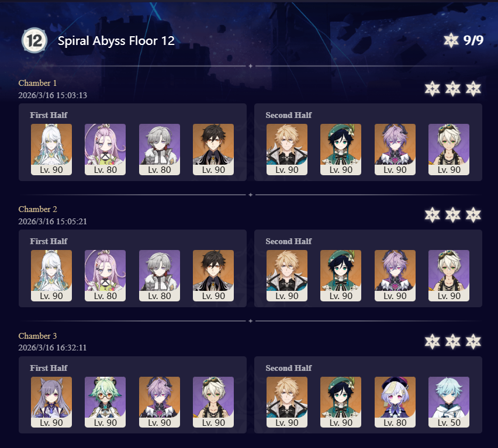The height and width of the screenshot is (448, 498).
Task: Click Chamber 2 second half horned purple-haired portrait
Action: point(395,276)
